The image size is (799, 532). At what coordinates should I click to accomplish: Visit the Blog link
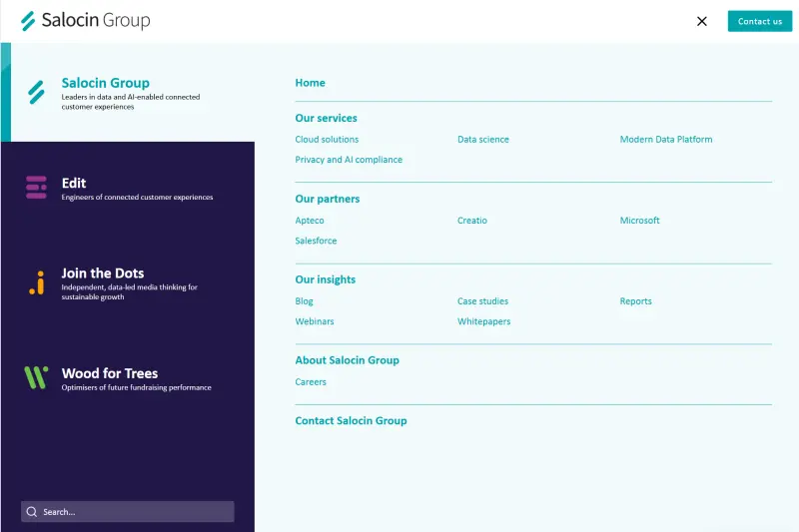click(304, 301)
